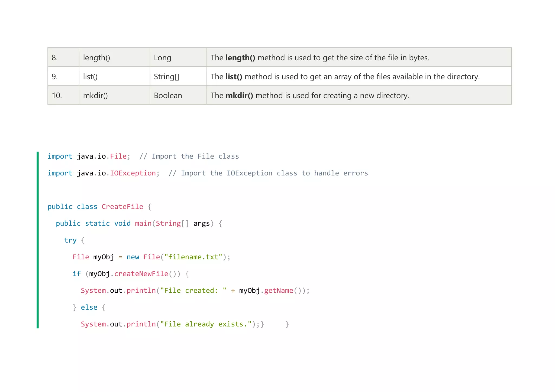Click the bold mkdir() in description
Viewport: 555px width, 392px height.
pos(239,96)
